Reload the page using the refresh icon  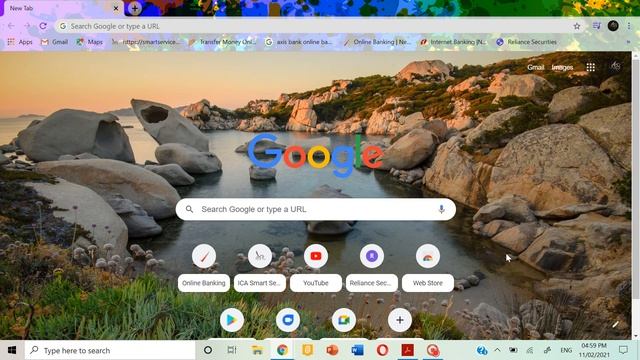pos(43,26)
